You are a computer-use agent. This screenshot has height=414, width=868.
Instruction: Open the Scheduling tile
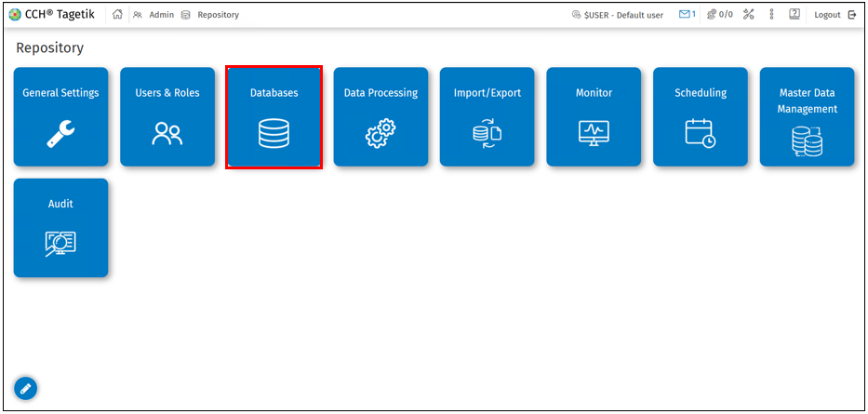pyautogui.click(x=701, y=117)
